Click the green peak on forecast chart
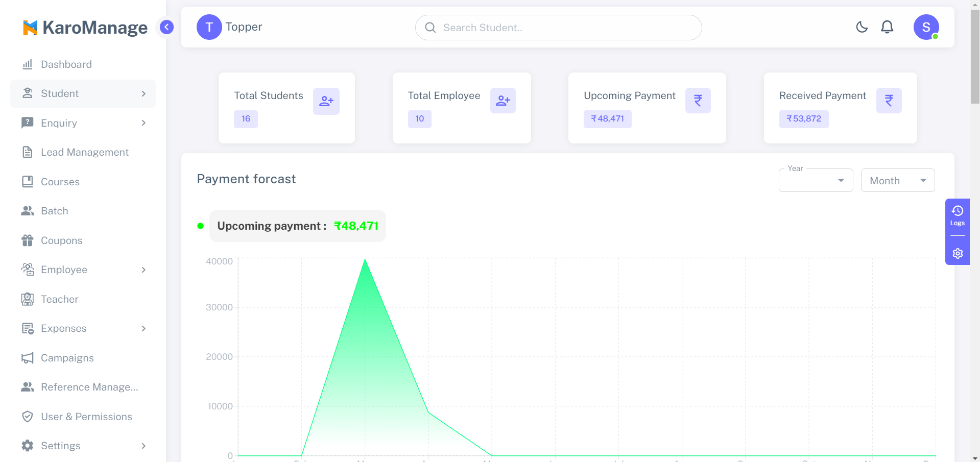 pyautogui.click(x=365, y=260)
